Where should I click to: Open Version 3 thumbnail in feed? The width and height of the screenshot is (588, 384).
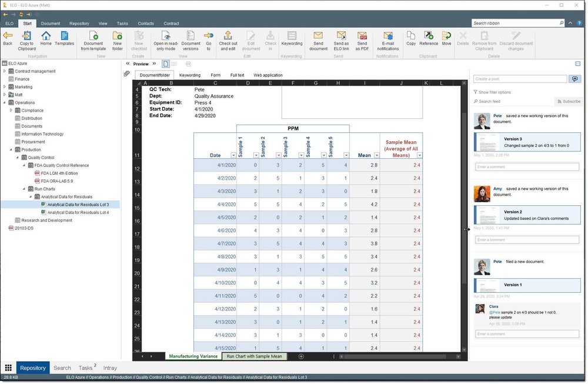coord(487,142)
